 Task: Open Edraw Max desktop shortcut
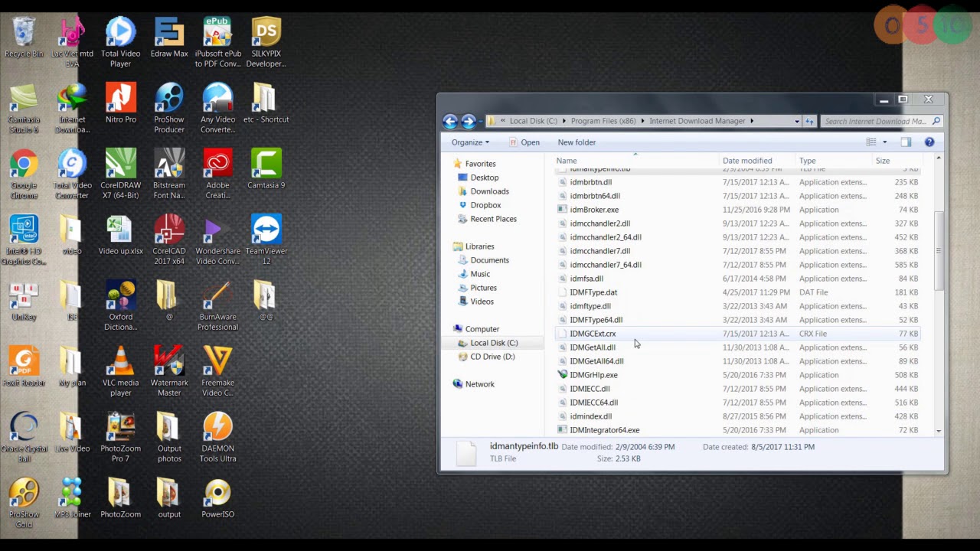(x=169, y=37)
